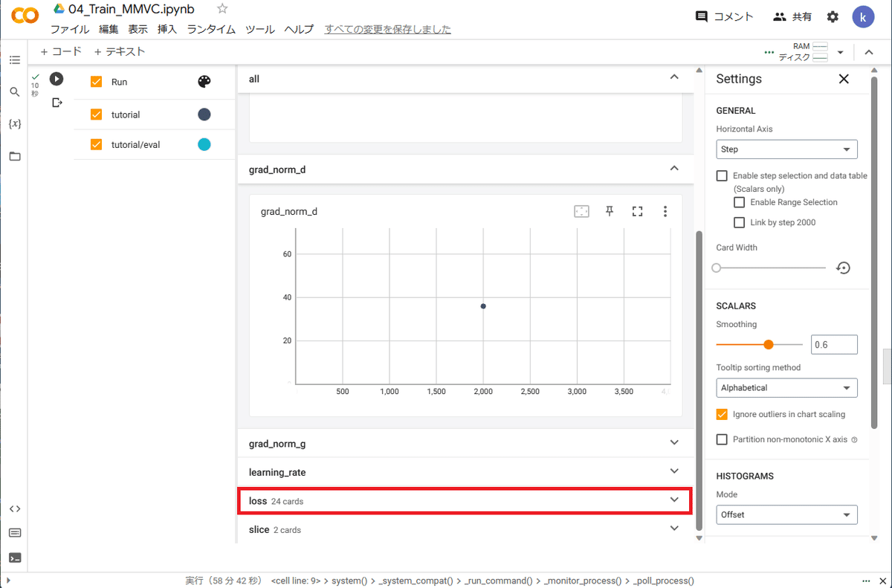The image size is (892, 588).
Task: Check Enable Range Selection
Action: point(739,202)
